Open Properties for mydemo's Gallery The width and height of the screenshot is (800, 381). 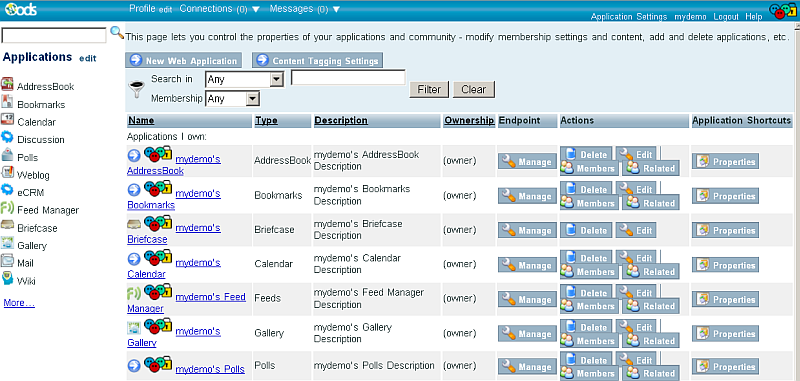(x=725, y=334)
